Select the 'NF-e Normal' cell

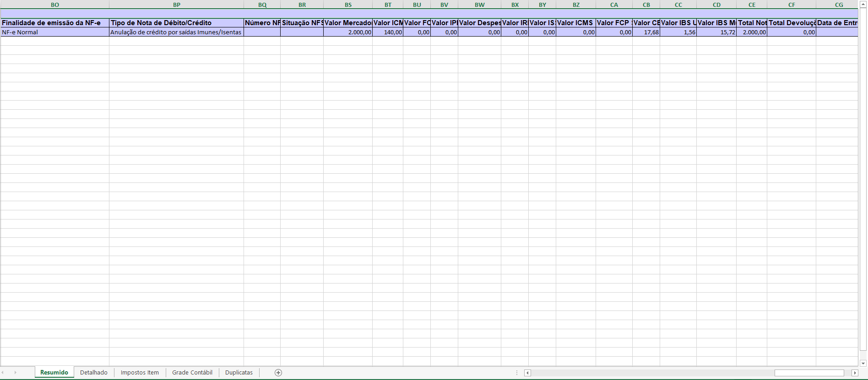coord(55,32)
